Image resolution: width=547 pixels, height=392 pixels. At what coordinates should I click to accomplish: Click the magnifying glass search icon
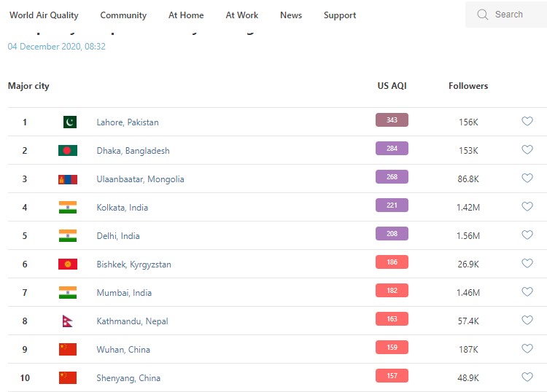click(482, 15)
